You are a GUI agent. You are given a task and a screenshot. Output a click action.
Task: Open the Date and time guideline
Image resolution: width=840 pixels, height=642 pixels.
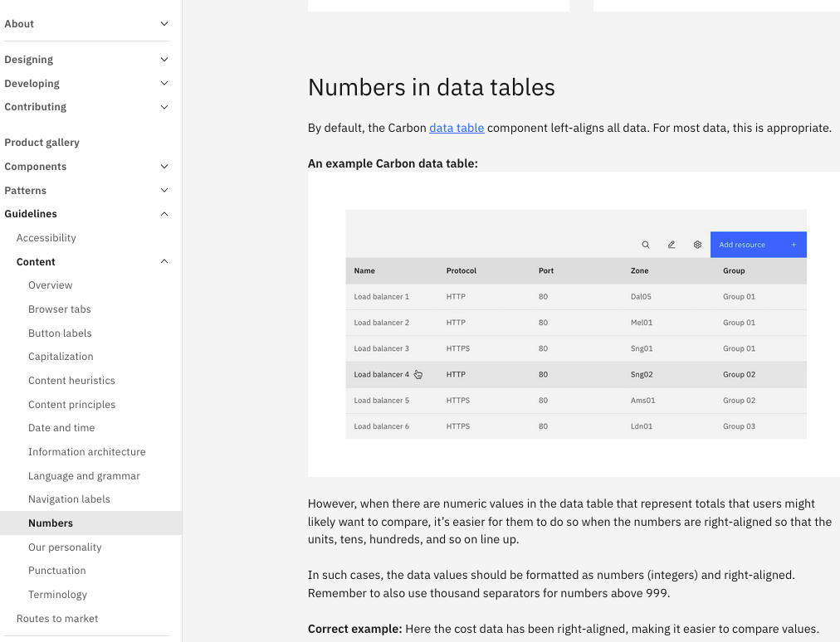61,428
